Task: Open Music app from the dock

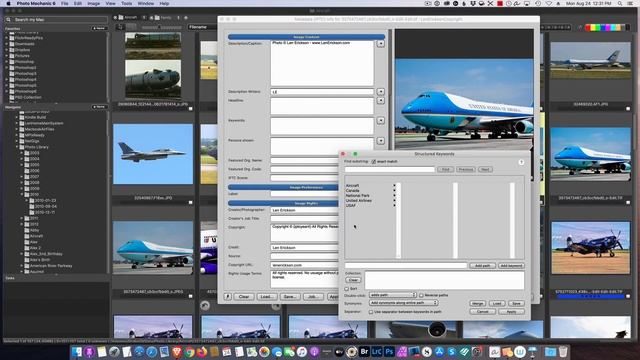Action: [x=302, y=352]
